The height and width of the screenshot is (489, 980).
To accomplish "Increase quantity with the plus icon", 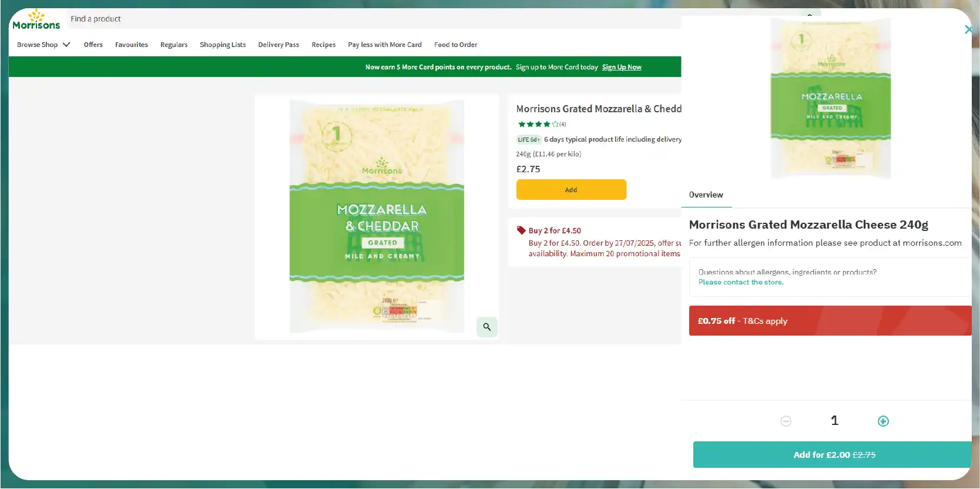I will pyautogui.click(x=882, y=421).
